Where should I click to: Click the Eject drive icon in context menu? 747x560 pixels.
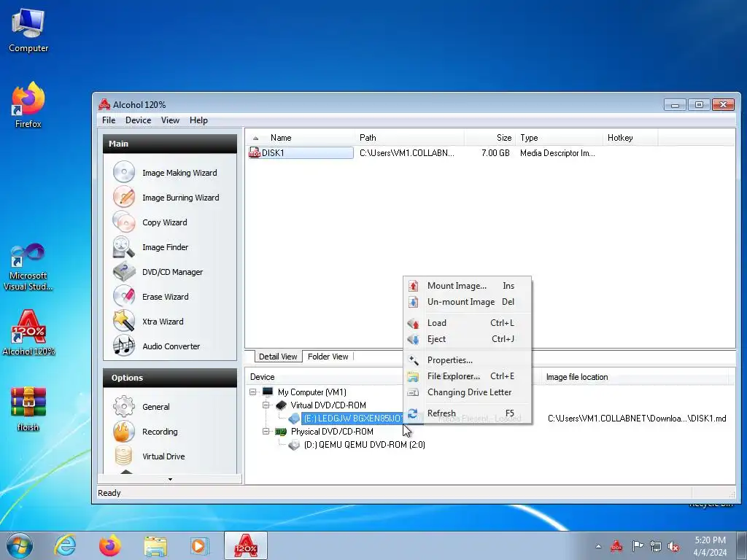(413, 339)
